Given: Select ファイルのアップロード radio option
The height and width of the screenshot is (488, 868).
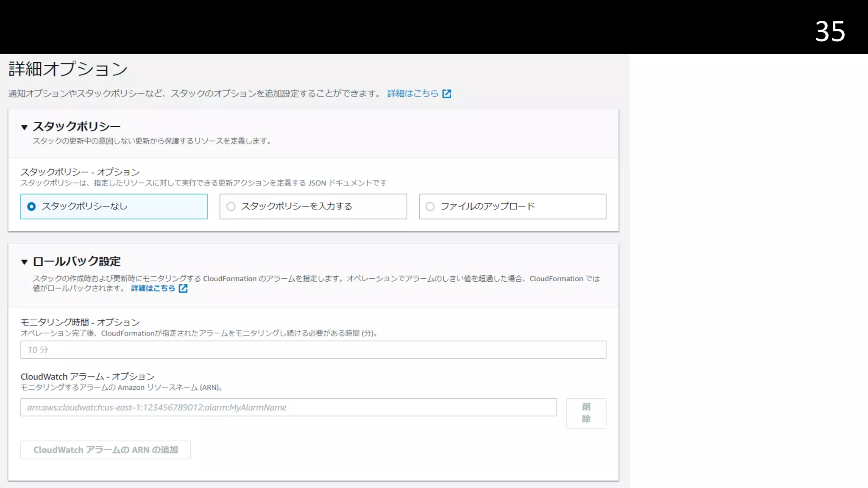Looking at the screenshot, I should pyautogui.click(x=430, y=207).
